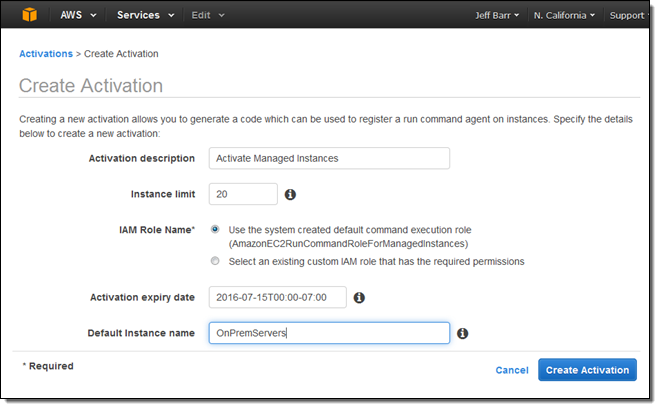Click info icon beside Default Instance name
660x409 pixels.
tap(463, 333)
